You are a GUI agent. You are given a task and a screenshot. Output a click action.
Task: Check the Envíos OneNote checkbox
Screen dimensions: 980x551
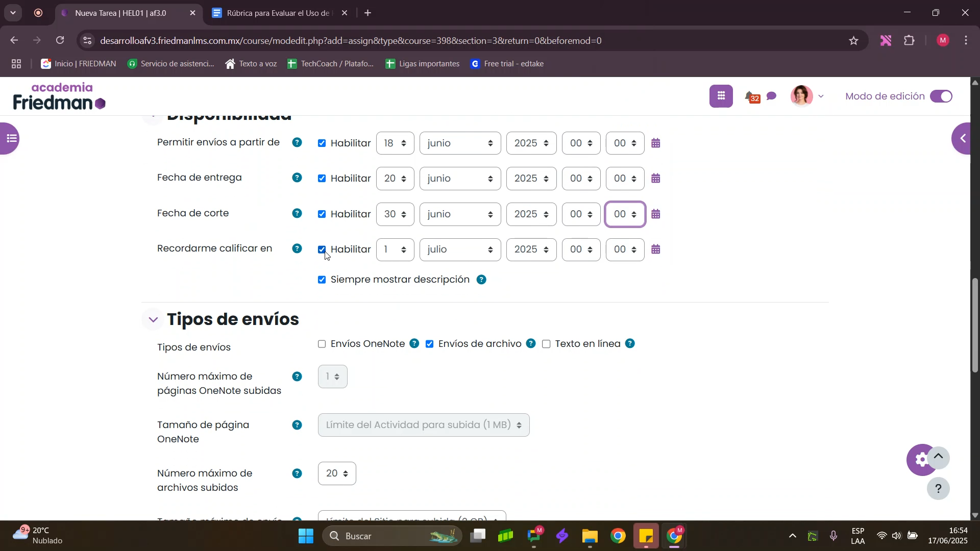coord(322,344)
